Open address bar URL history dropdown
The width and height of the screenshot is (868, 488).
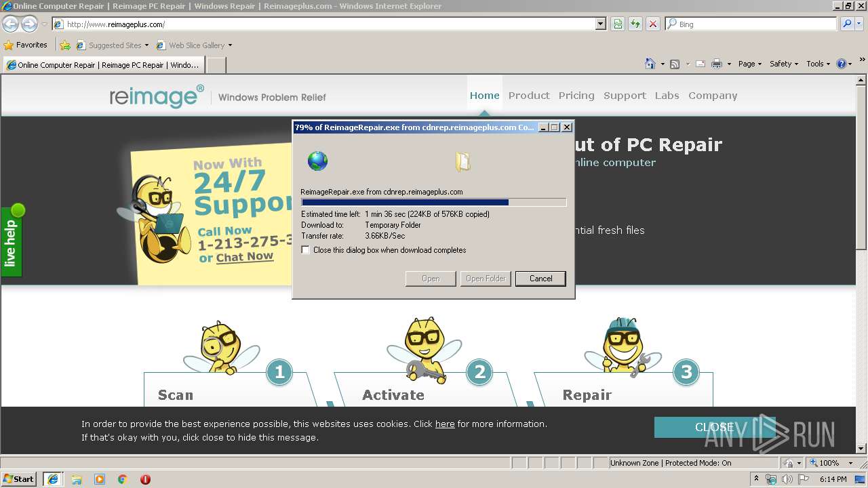pos(600,24)
